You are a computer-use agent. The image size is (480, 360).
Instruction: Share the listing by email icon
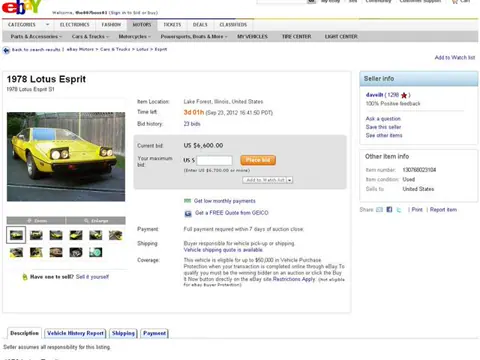pyautogui.click(x=379, y=210)
